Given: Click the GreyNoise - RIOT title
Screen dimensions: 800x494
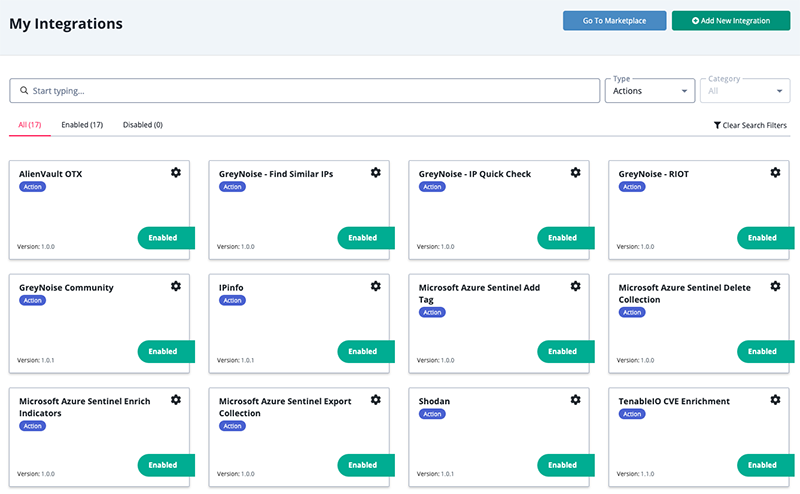Looking at the screenshot, I should [654, 174].
